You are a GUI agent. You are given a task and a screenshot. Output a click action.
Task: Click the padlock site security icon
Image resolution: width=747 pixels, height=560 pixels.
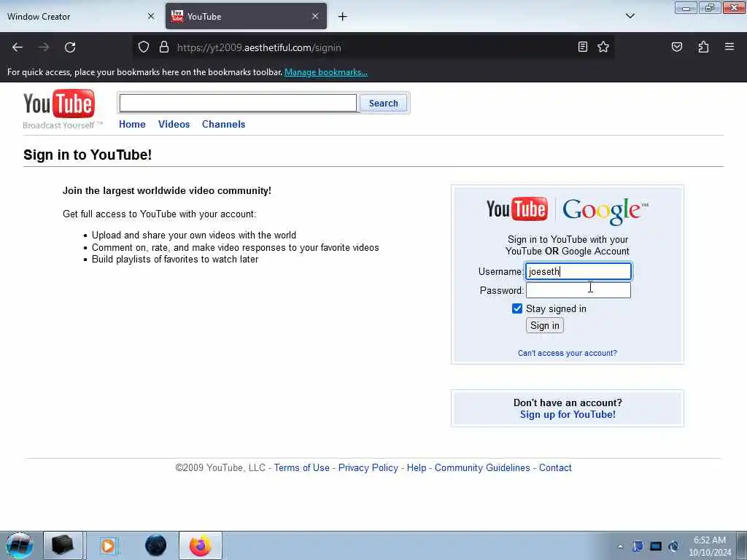coord(164,47)
